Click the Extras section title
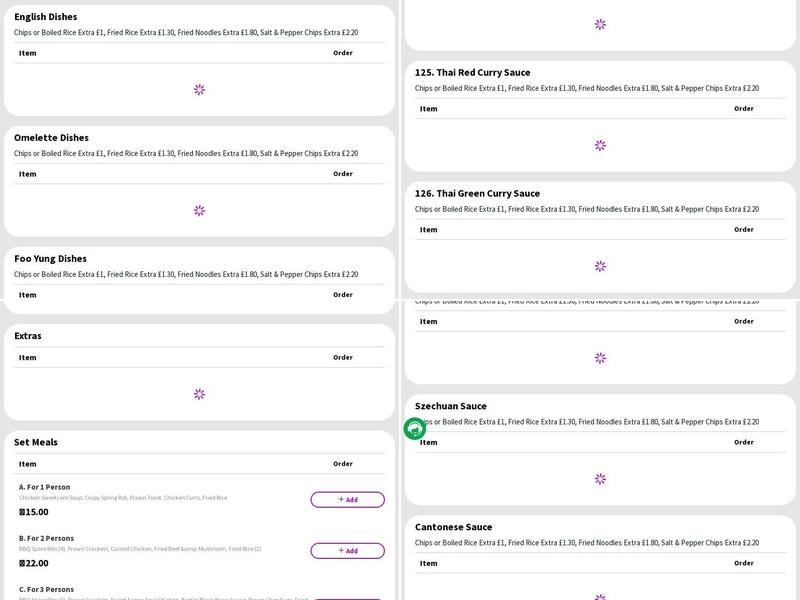This screenshot has width=800, height=600. coord(28,336)
